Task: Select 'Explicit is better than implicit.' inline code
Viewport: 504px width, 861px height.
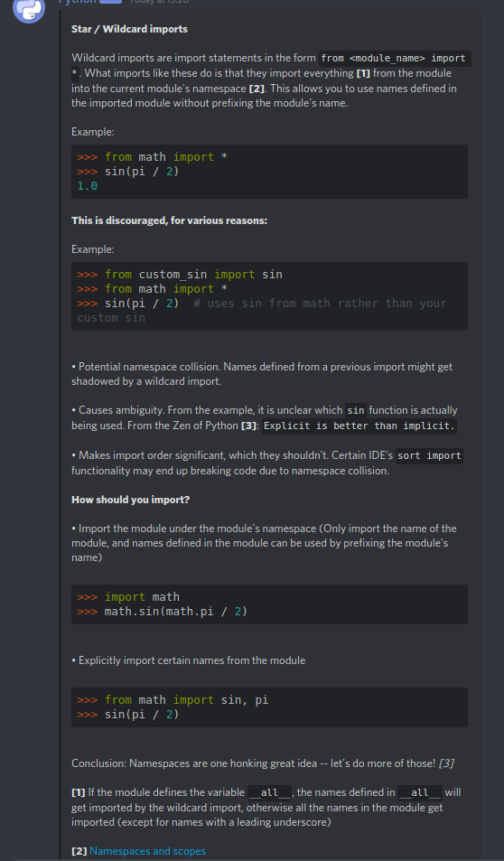Action: point(359,426)
